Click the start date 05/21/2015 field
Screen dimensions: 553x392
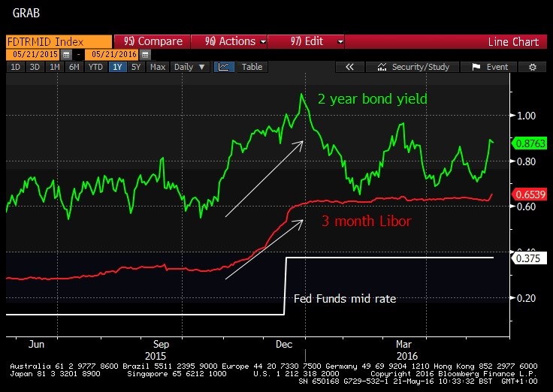35,55
